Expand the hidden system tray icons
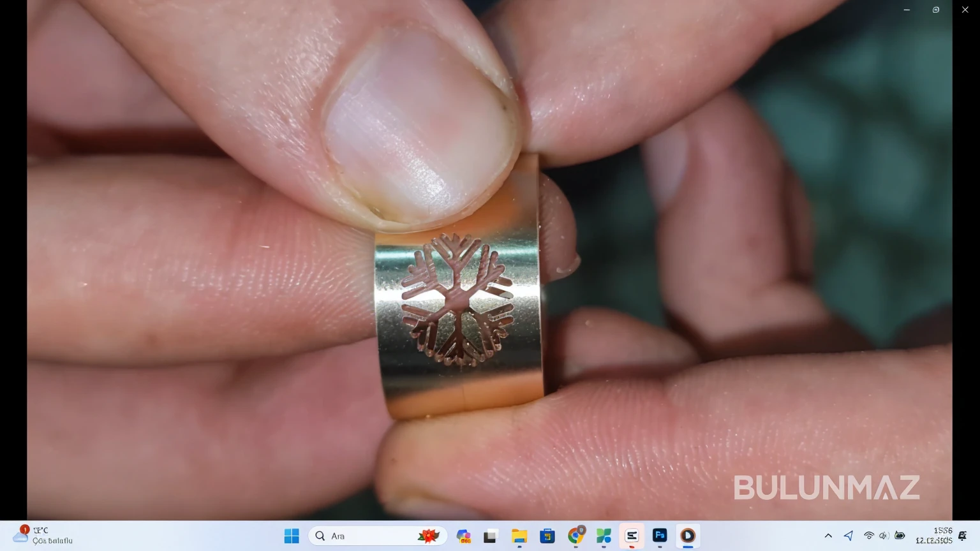The image size is (980, 551). click(828, 536)
